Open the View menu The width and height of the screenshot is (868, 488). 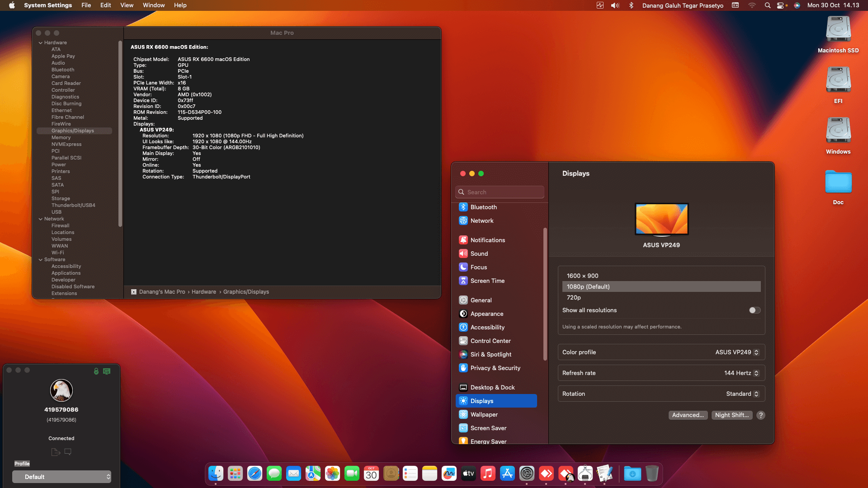click(x=127, y=5)
